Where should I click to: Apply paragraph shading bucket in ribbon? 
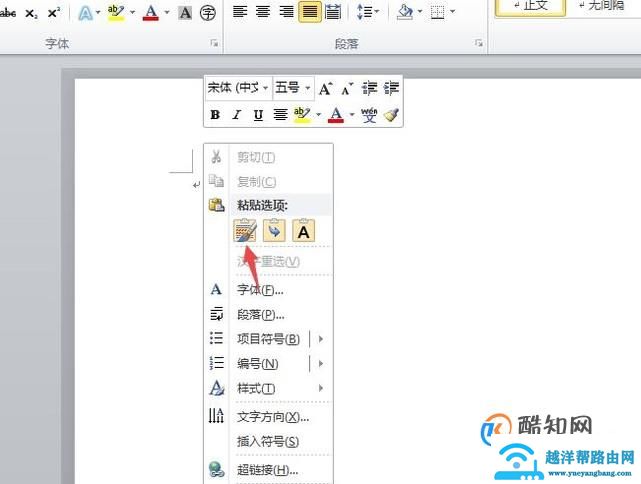click(x=405, y=13)
